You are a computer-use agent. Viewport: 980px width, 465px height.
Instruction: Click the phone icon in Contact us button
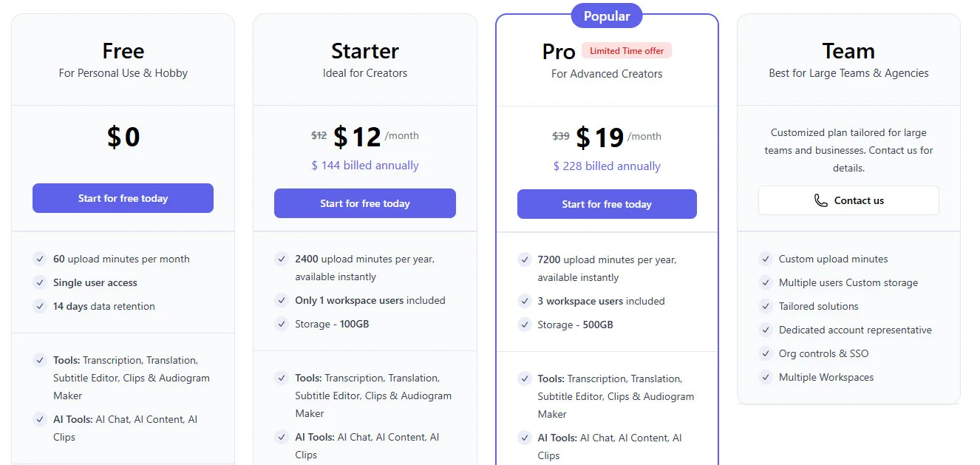point(820,200)
